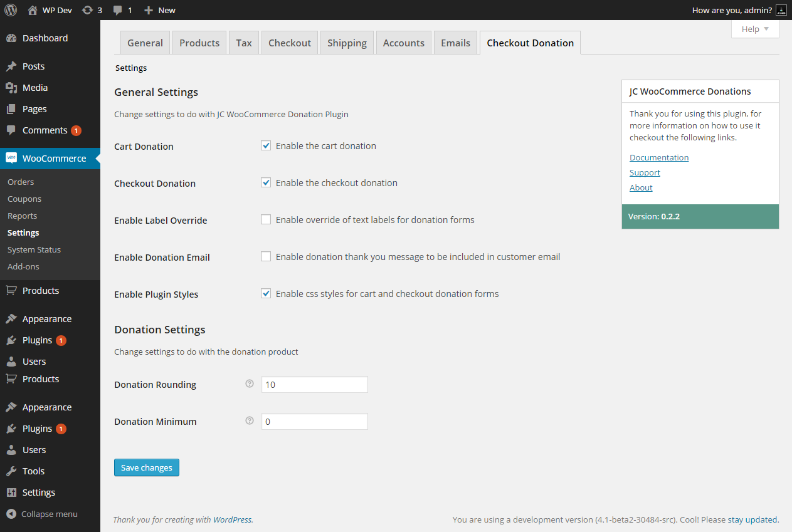Open the Support link
The image size is (792, 532).
point(645,172)
